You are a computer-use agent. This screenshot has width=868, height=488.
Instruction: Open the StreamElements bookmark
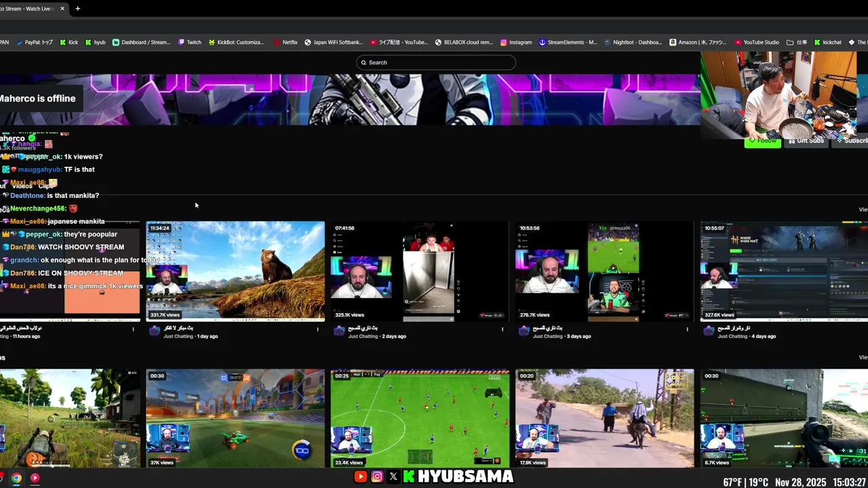[x=568, y=42]
